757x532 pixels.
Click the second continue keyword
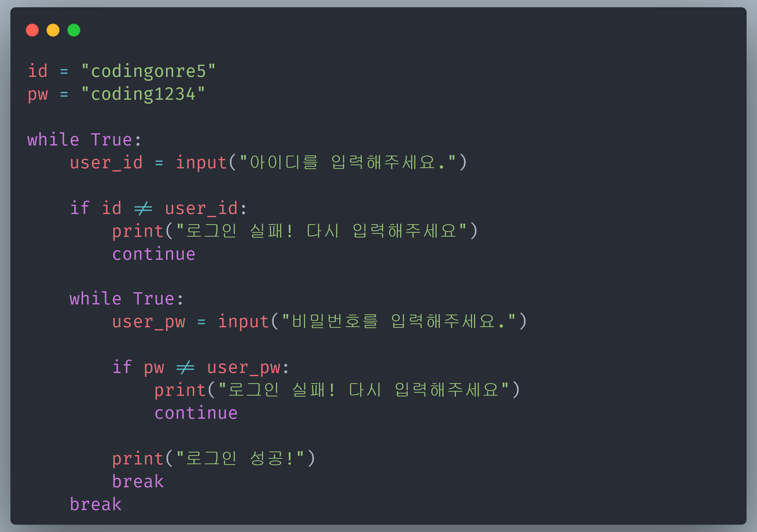point(196,413)
